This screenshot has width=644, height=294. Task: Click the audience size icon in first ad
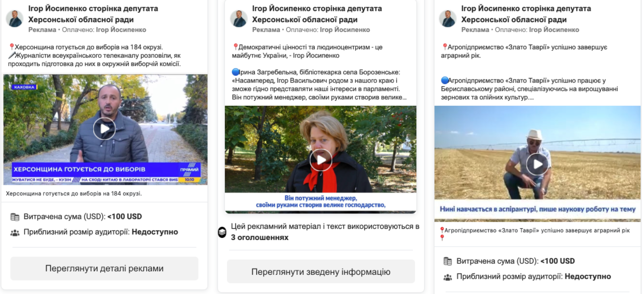tap(15, 232)
